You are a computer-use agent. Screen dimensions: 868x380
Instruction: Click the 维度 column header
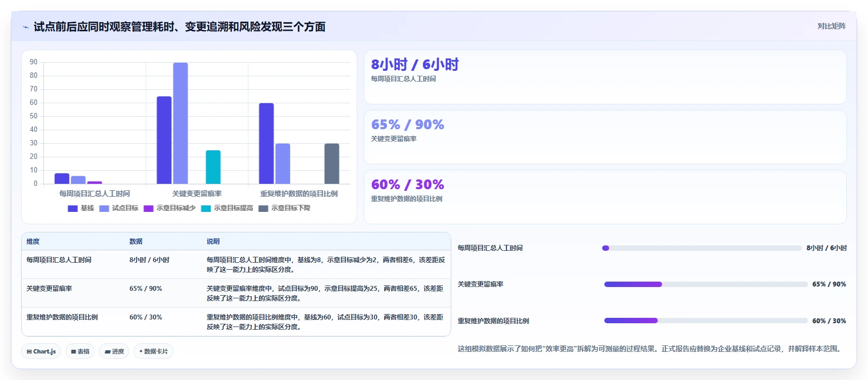pyautogui.click(x=33, y=242)
